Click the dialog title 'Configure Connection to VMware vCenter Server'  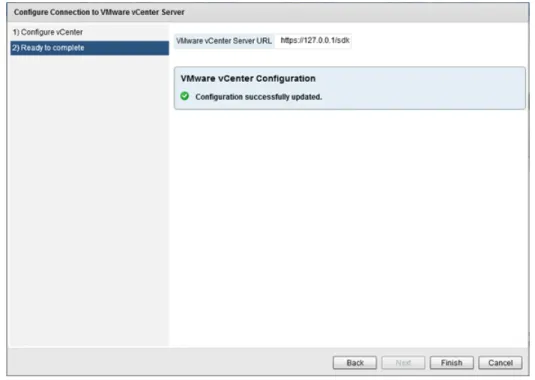tap(99, 12)
